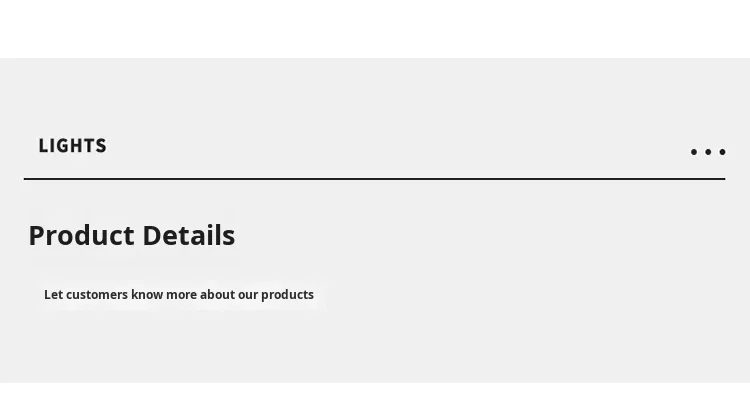Open the three-dot more options menu
The height and width of the screenshot is (418, 750).
pos(708,152)
